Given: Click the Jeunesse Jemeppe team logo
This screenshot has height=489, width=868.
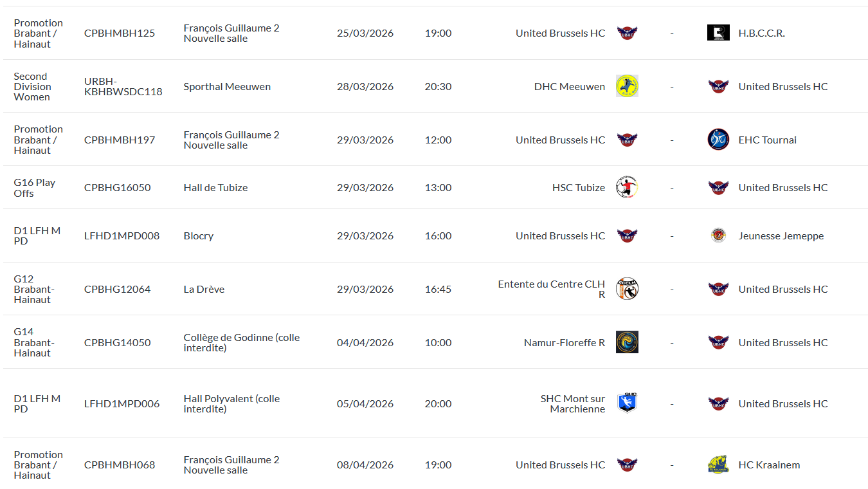Looking at the screenshot, I should tap(718, 235).
